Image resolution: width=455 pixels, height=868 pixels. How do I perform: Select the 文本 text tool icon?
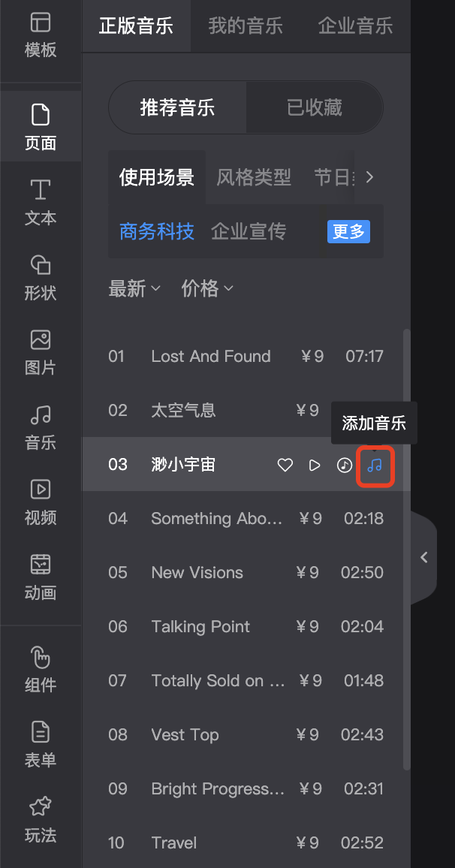pos(41,203)
